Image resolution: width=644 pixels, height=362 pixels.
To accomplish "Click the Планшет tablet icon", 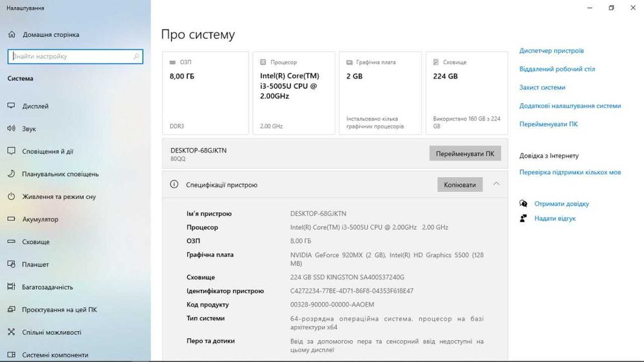I will pyautogui.click(x=12, y=264).
